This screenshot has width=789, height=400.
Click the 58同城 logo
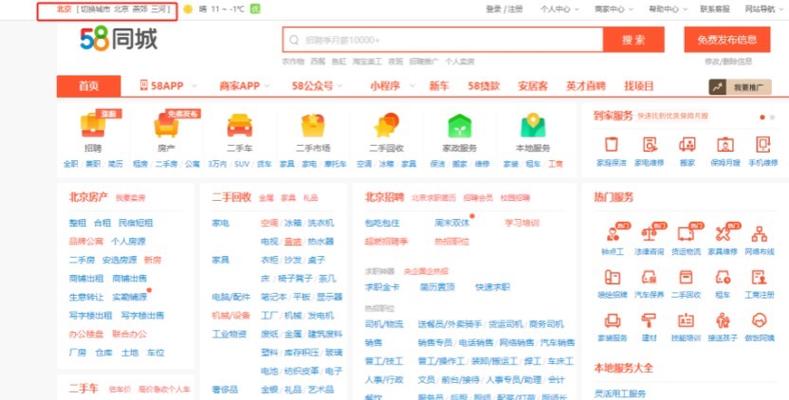coord(119,38)
